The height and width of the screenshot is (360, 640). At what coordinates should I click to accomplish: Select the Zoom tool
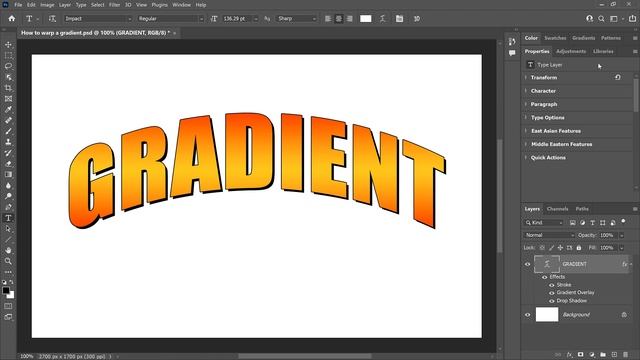pyautogui.click(x=8, y=261)
